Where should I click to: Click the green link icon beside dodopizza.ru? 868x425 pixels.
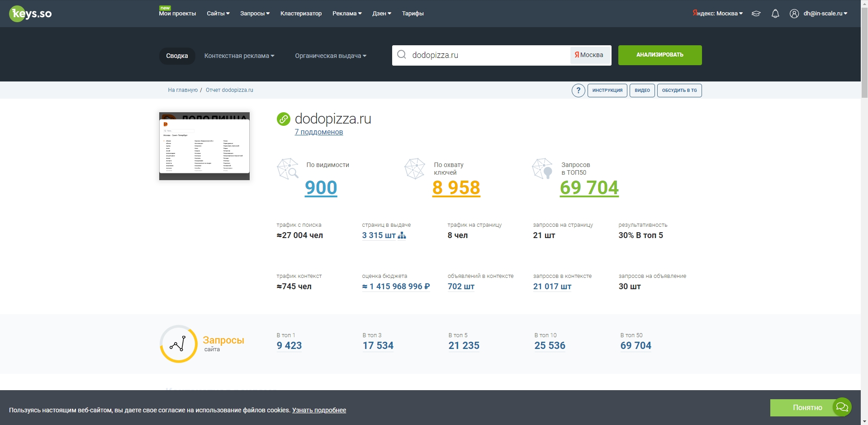(x=284, y=119)
